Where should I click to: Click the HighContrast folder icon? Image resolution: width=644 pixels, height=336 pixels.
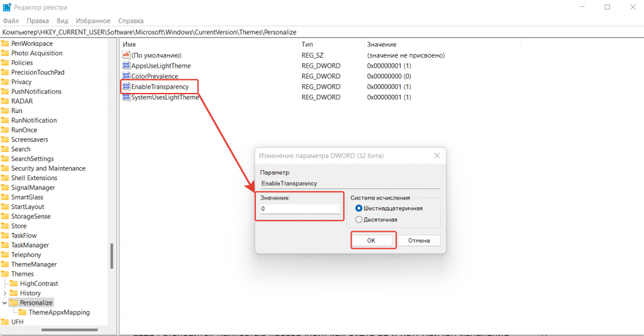14,283
